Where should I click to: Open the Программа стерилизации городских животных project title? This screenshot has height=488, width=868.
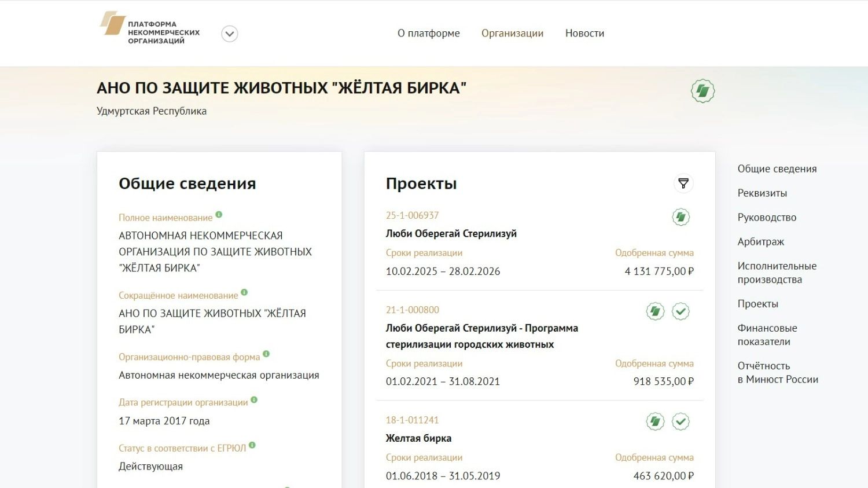(482, 336)
